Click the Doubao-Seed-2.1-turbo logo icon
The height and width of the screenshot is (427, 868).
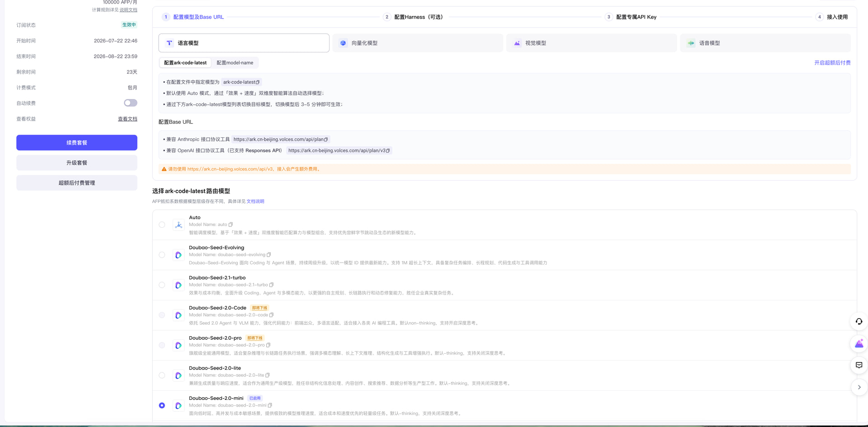(179, 285)
